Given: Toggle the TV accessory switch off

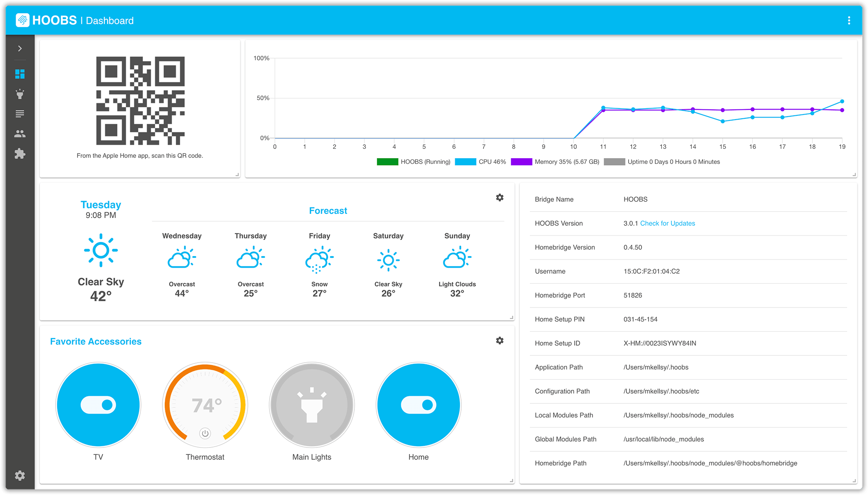Looking at the screenshot, I should [98, 405].
